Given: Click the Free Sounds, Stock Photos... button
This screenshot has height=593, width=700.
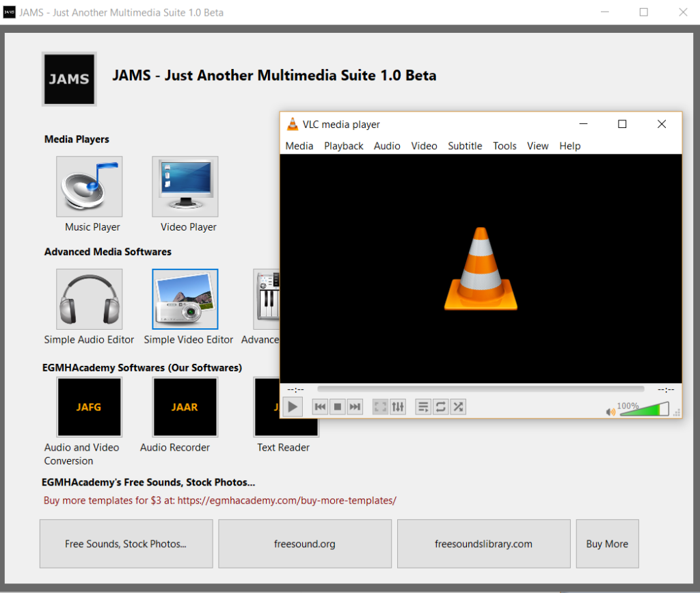Looking at the screenshot, I should [126, 544].
